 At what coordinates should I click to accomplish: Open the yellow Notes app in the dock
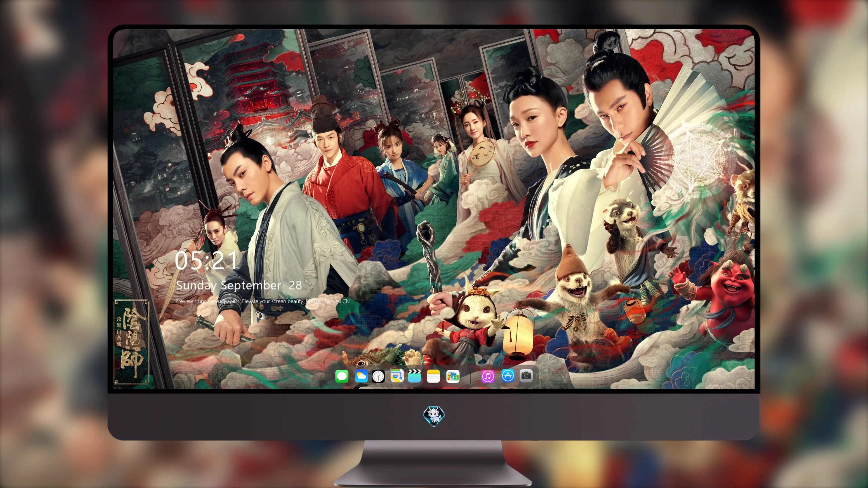click(x=433, y=376)
